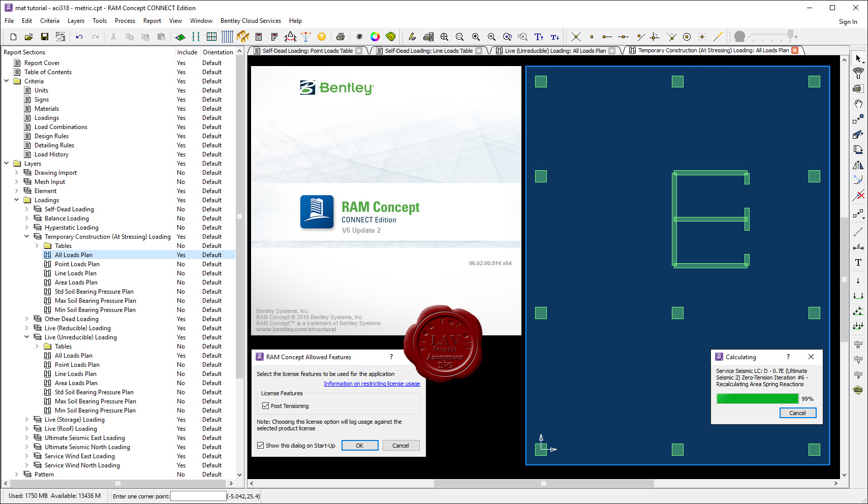Collapse the Layers tree node
This screenshot has height=504, width=868.
(7, 164)
